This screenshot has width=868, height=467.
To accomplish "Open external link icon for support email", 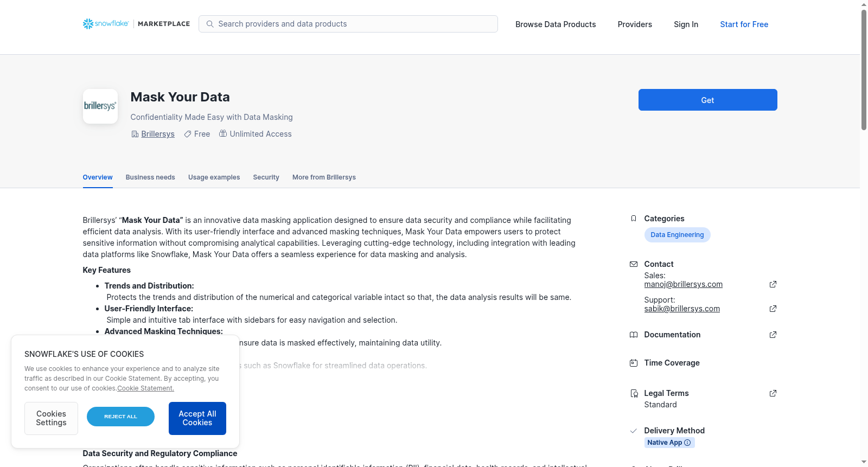I will pos(773,309).
